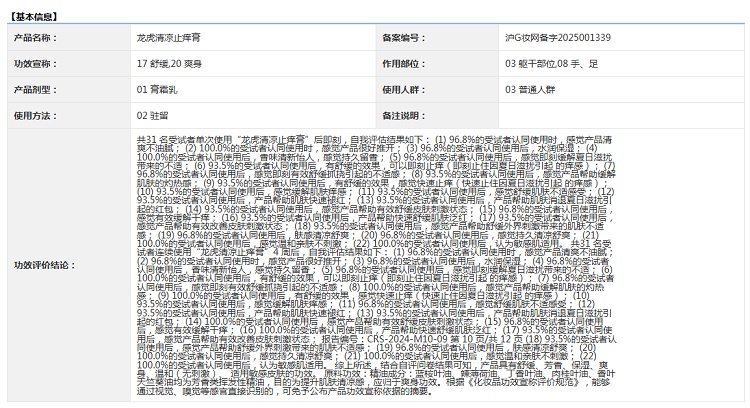The width and height of the screenshot is (750, 408).
Task: Click the 产品剂型 label
Action: tap(35, 89)
